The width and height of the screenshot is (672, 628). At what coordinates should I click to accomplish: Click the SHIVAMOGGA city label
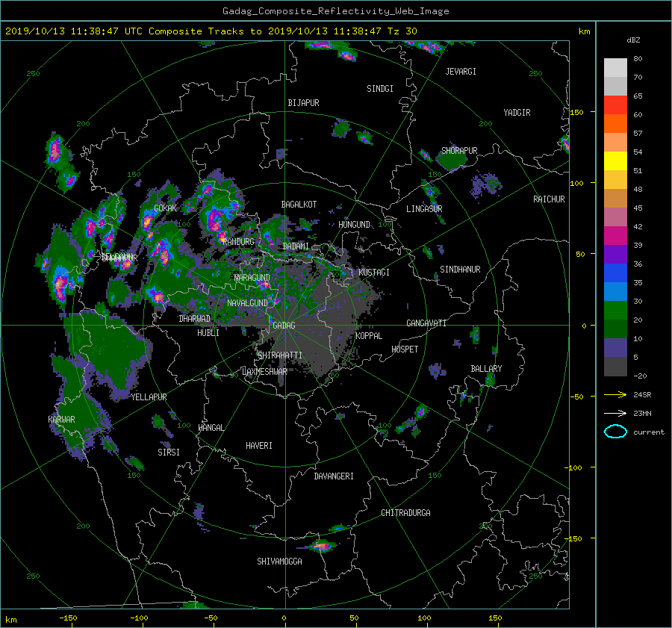(279, 562)
